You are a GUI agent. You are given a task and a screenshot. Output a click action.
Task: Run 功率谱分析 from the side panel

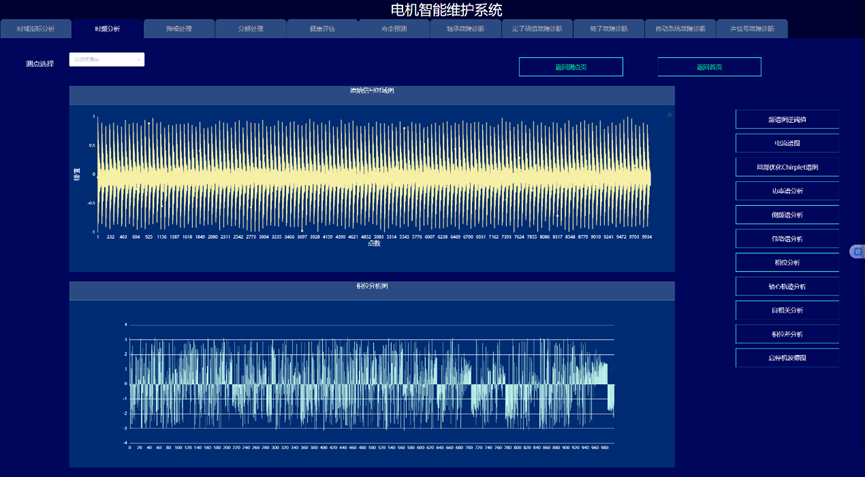(787, 191)
